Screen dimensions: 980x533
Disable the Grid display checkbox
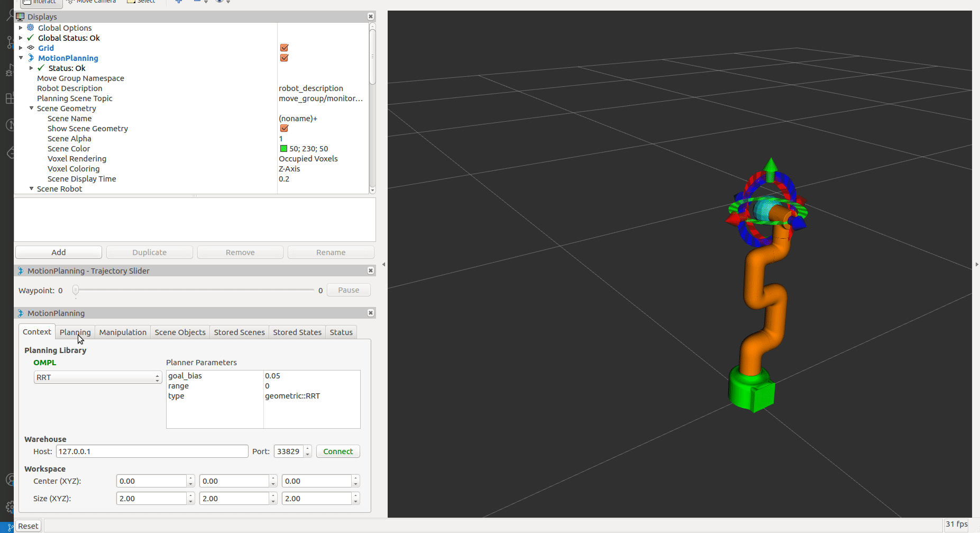pos(284,48)
